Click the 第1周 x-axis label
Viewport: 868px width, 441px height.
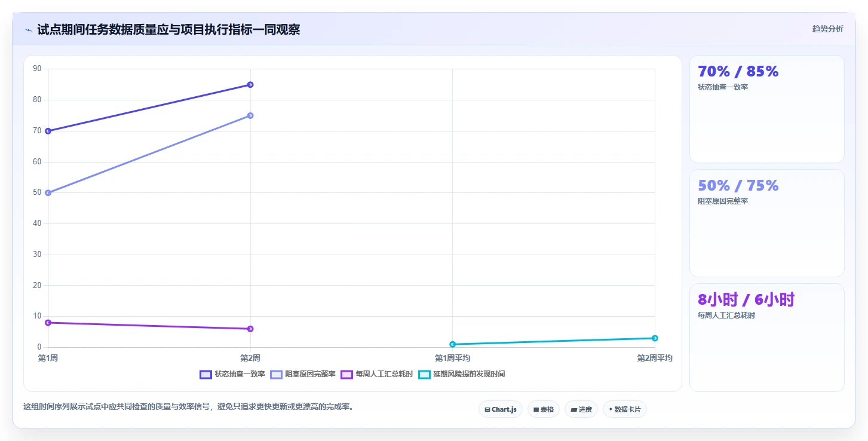(x=48, y=358)
